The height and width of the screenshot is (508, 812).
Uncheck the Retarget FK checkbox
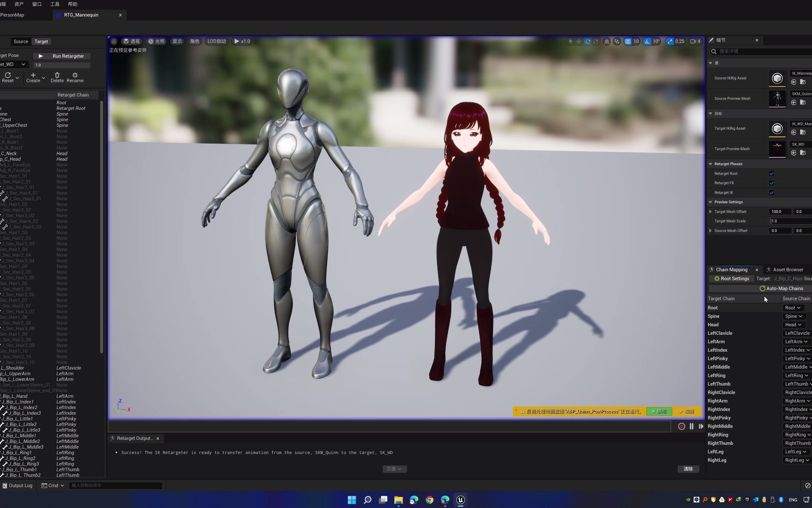pyautogui.click(x=772, y=183)
